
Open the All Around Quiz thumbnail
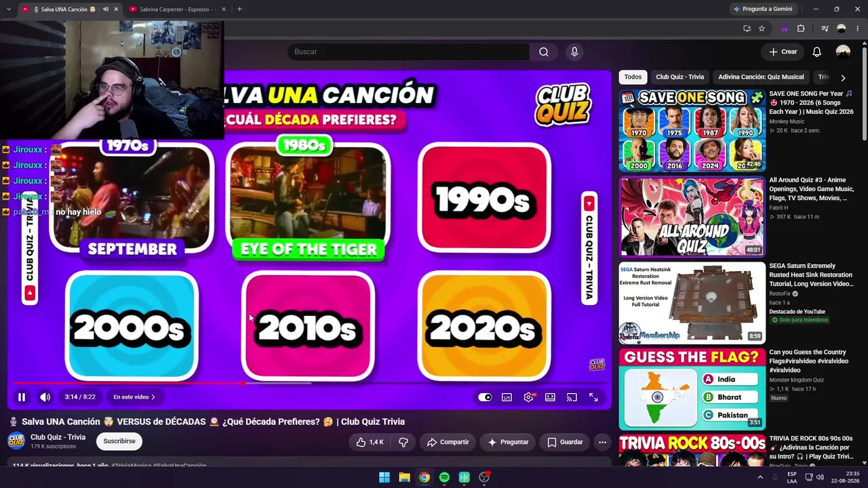(x=692, y=216)
